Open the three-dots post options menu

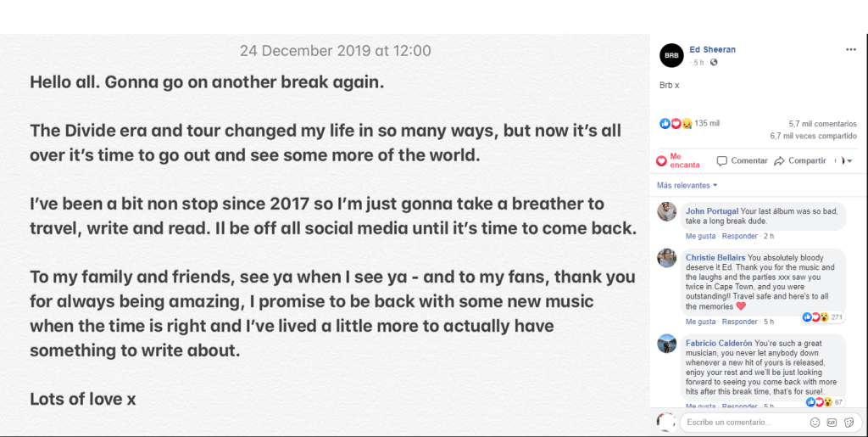pyautogui.click(x=851, y=49)
